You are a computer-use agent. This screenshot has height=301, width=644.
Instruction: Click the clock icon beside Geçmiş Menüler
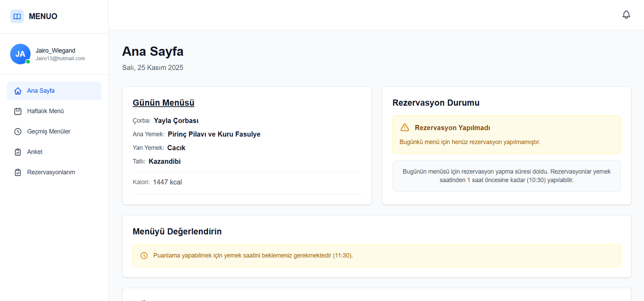point(18,131)
